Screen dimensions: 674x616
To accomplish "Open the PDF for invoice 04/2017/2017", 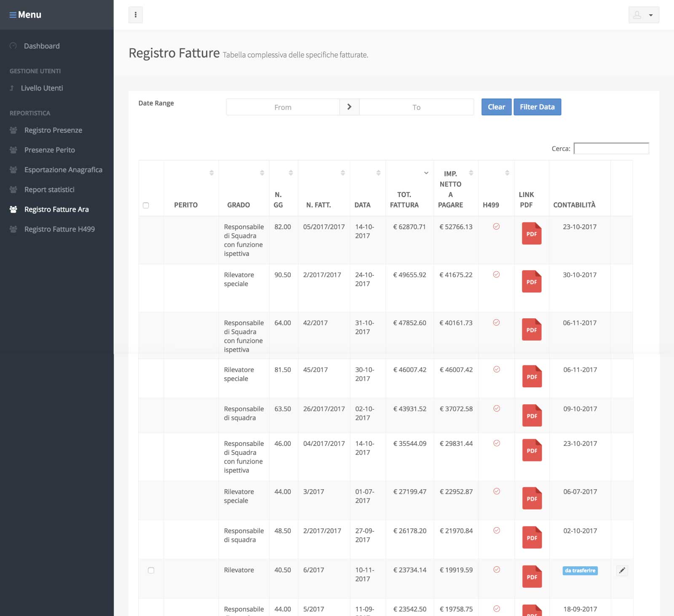I will pyautogui.click(x=532, y=450).
